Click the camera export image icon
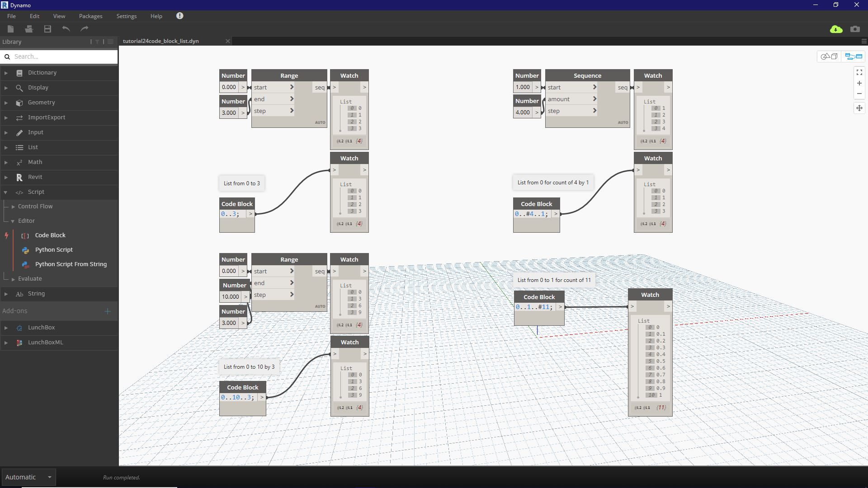This screenshot has width=868, height=488. [x=855, y=29]
